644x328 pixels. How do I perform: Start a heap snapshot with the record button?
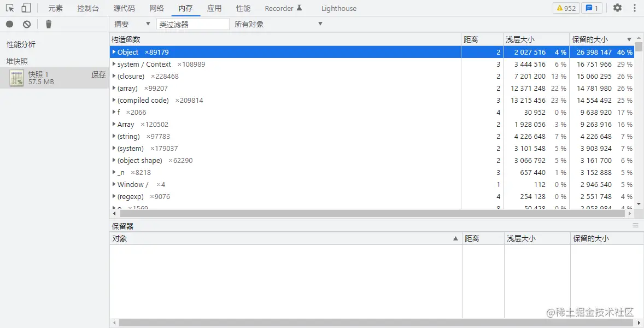pos(9,24)
